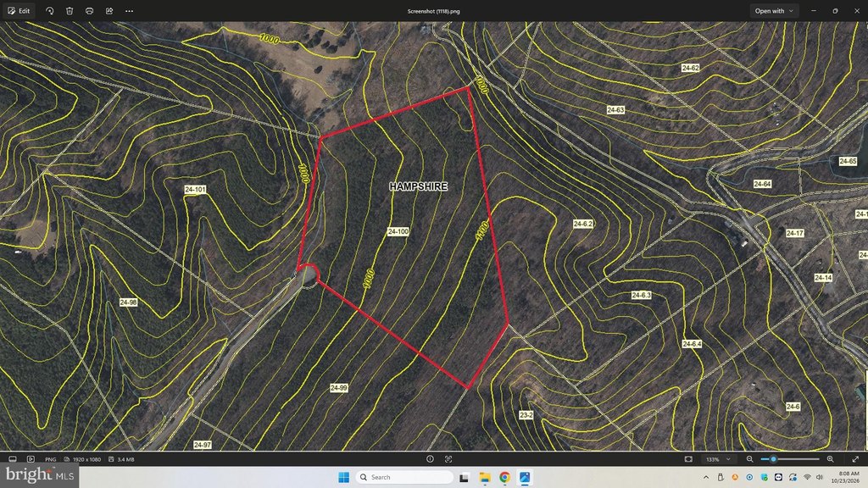868x488 pixels.
Task: Click parcel label 24-100 on the map
Action: [398, 232]
